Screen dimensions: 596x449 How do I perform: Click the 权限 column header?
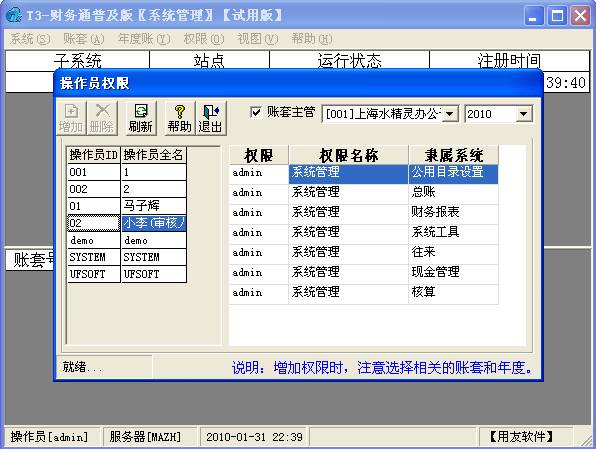coord(259,155)
